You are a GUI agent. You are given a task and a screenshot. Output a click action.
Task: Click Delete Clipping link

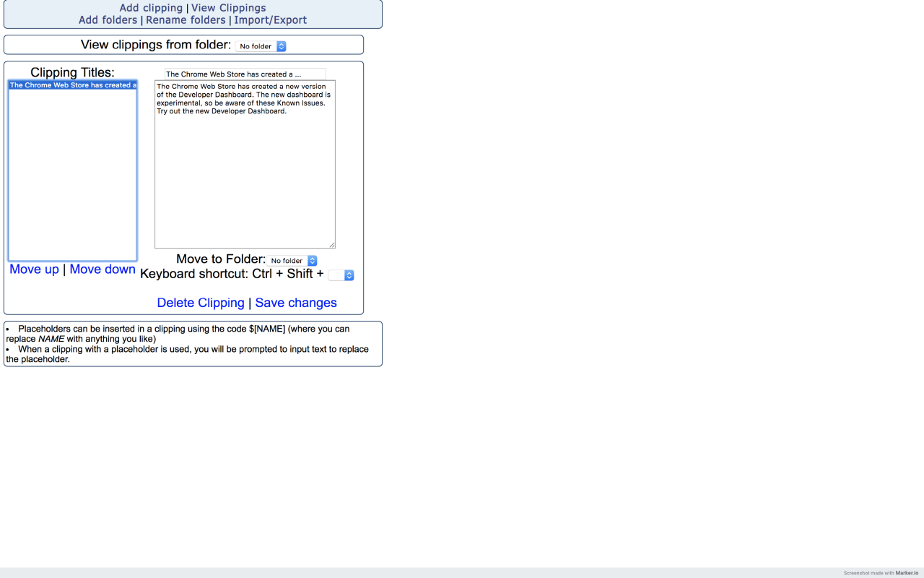point(201,303)
